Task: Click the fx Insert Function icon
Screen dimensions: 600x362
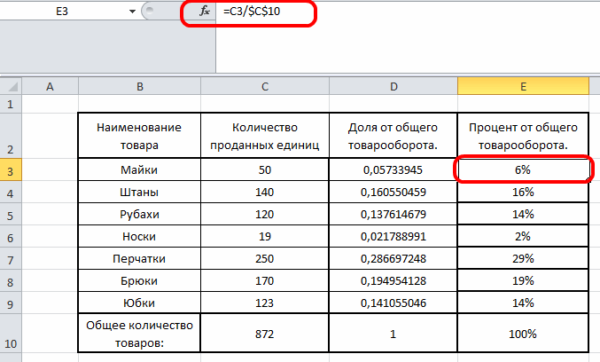Action: [204, 11]
